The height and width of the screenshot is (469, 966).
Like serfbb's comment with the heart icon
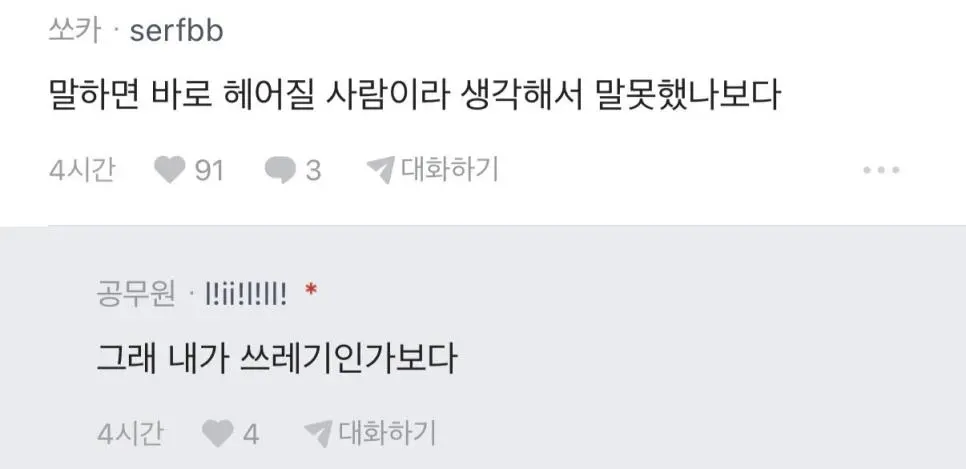tap(169, 169)
